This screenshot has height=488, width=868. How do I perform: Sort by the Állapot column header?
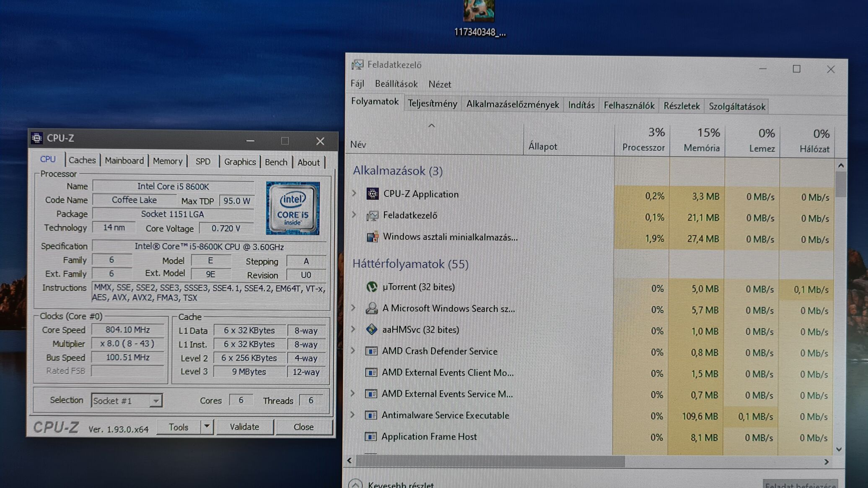click(x=569, y=141)
